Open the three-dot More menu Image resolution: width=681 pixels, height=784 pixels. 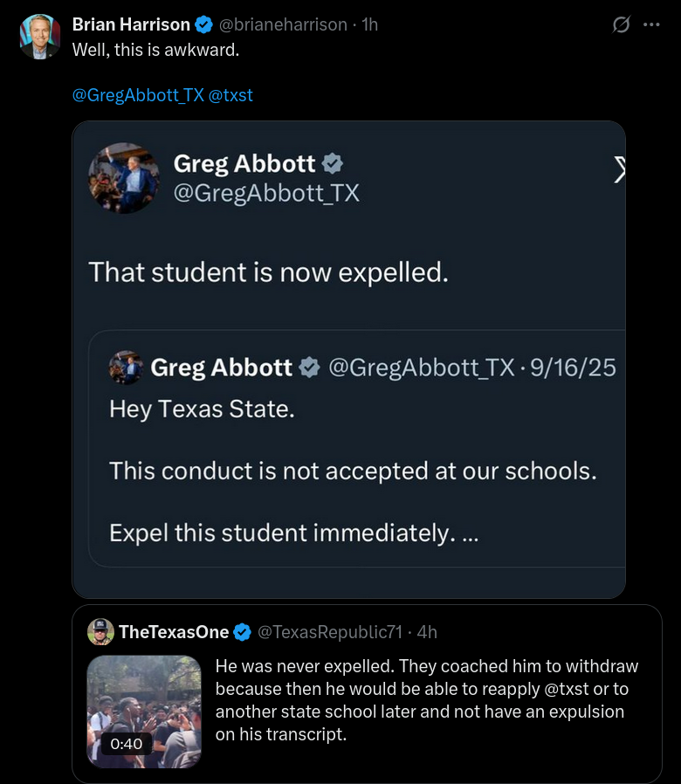[x=651, y=25]
